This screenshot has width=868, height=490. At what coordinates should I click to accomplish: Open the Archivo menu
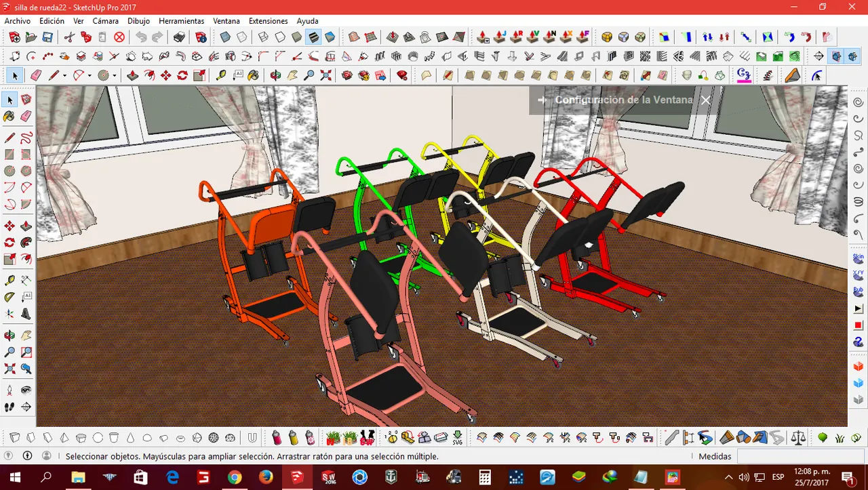(x=18, y=21)
